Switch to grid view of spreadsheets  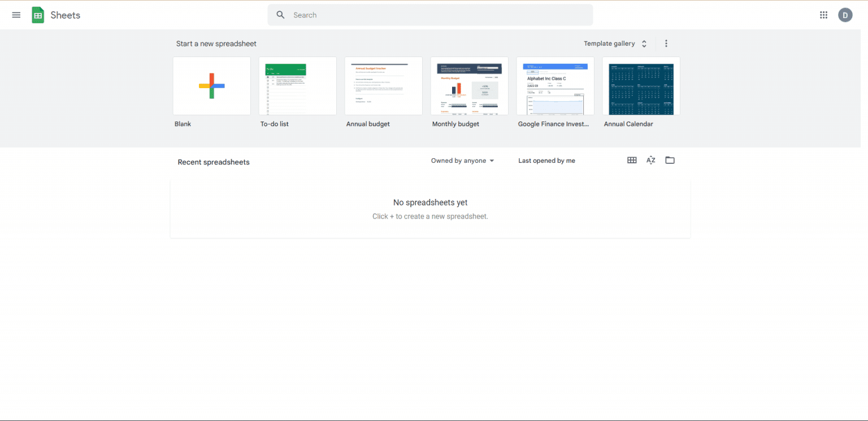(632, 160)
